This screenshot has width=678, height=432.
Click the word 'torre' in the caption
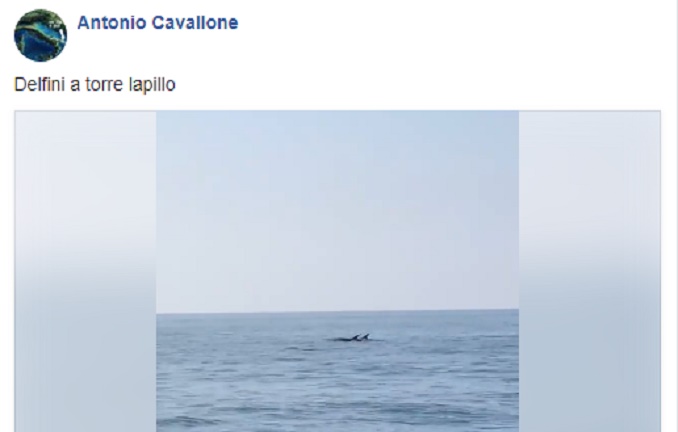pos(105,85)
